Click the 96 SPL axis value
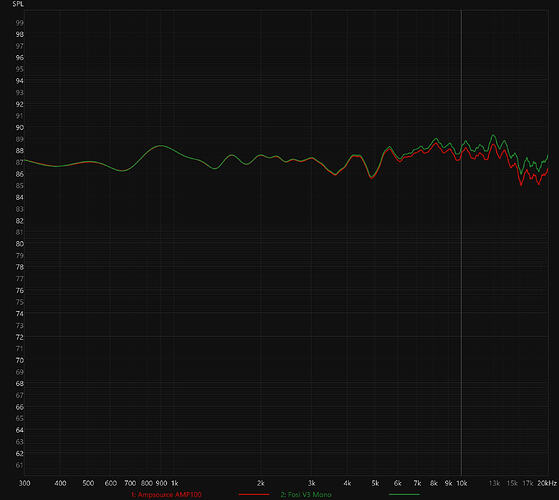This screenshot has height=500, width=559. point(20,58)
